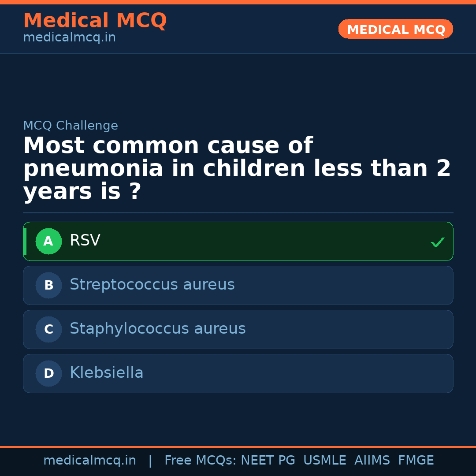Open the medicalmcq.in footer link

click(x=90, y=460)
